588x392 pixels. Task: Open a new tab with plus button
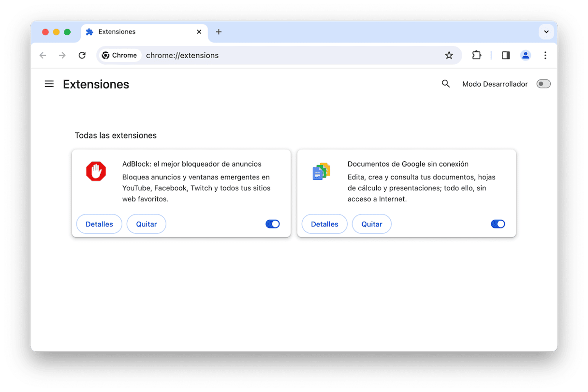(219, 32)
